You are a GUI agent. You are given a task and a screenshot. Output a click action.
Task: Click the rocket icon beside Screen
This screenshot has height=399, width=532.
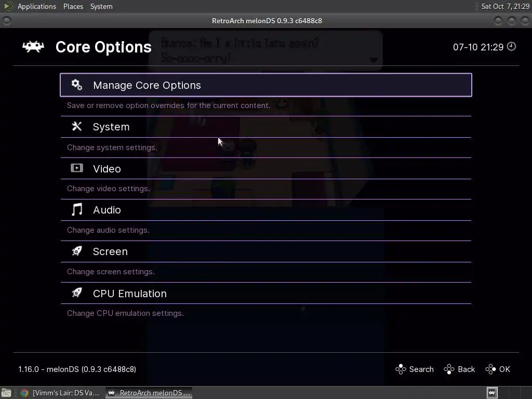coord(77,251)
